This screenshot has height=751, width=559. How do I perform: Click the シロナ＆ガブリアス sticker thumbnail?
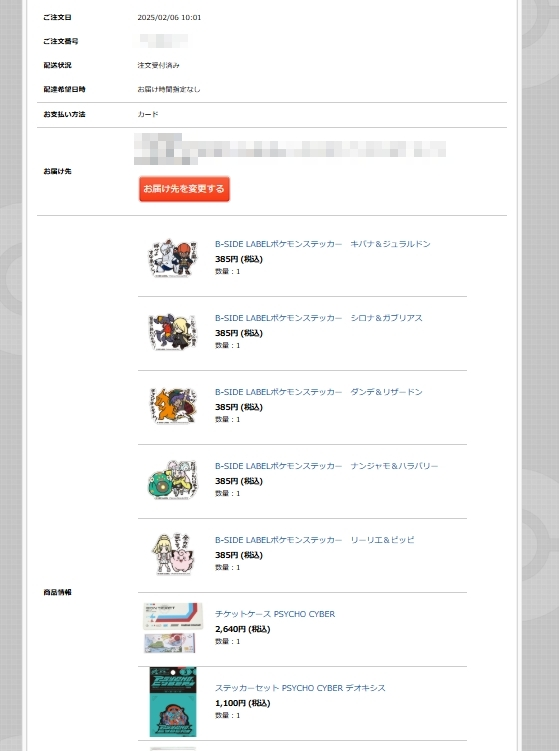click(173, 332)
